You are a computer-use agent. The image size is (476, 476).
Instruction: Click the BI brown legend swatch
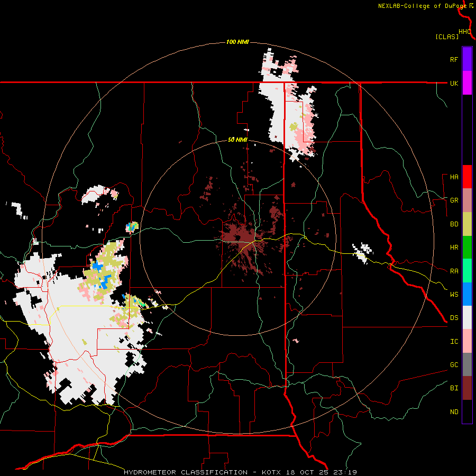click(467, 388)
